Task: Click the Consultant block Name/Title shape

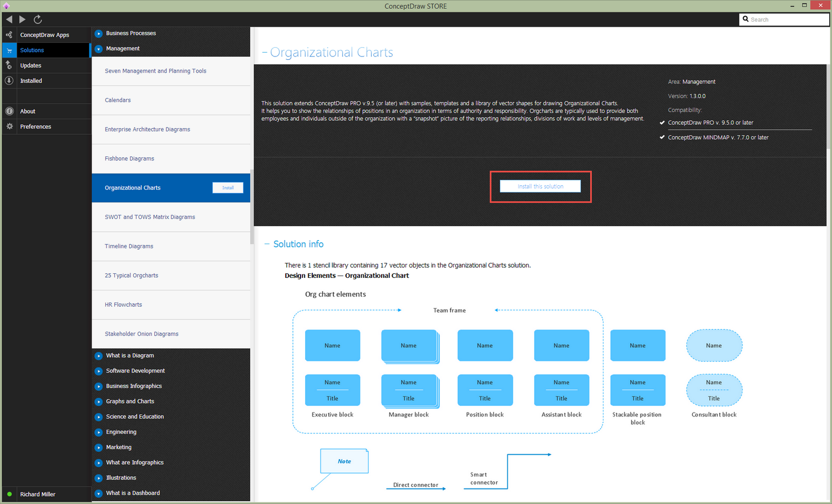Action: click(x=714, y=390)
